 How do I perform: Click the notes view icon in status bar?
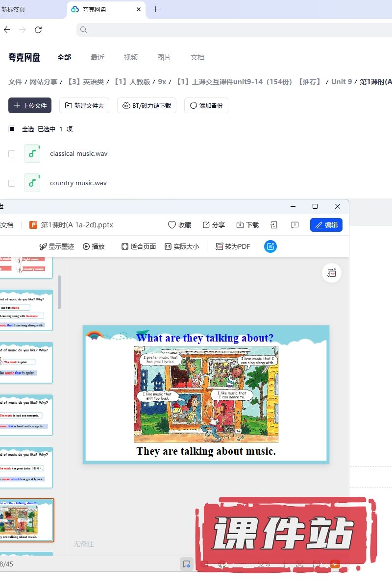(x=186, y=564)
